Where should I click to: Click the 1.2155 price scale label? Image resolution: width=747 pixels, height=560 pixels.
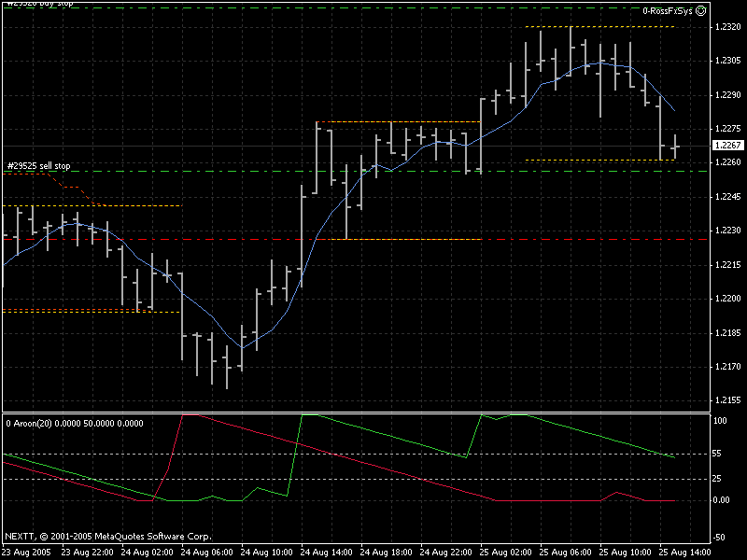click(726, 400)
